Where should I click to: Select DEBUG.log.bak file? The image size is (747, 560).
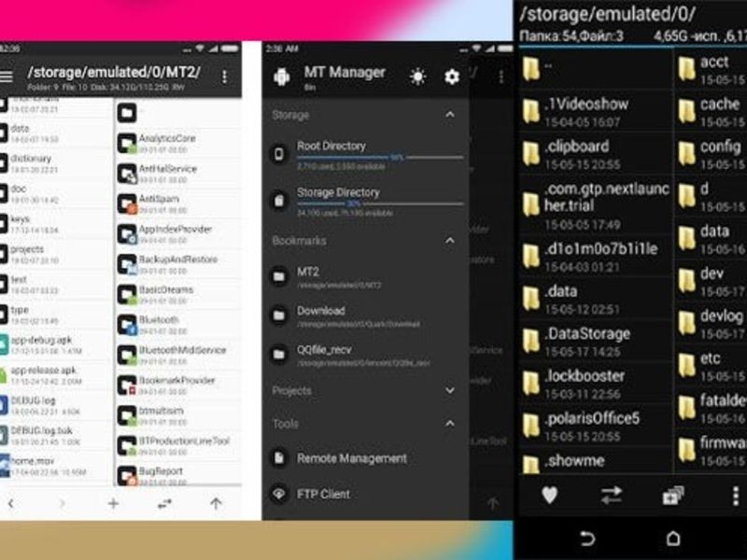click(56, 435)
